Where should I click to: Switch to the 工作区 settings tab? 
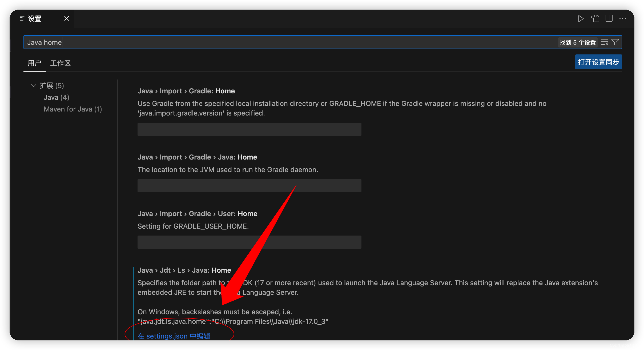click(61, 63)
